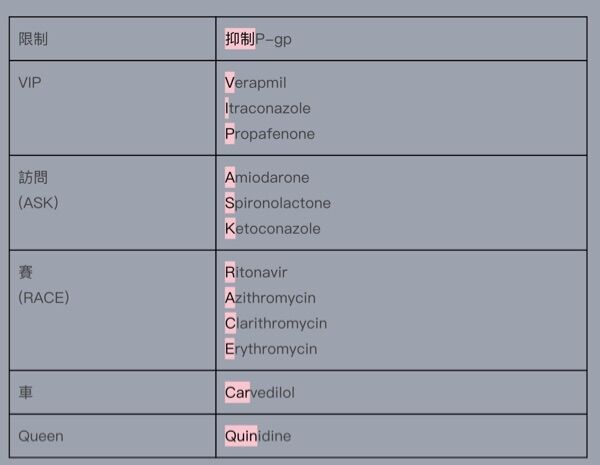Click the 賽 character label
Image resolution: width=600 pixels, height=465 pixels.
click(26, 272)
